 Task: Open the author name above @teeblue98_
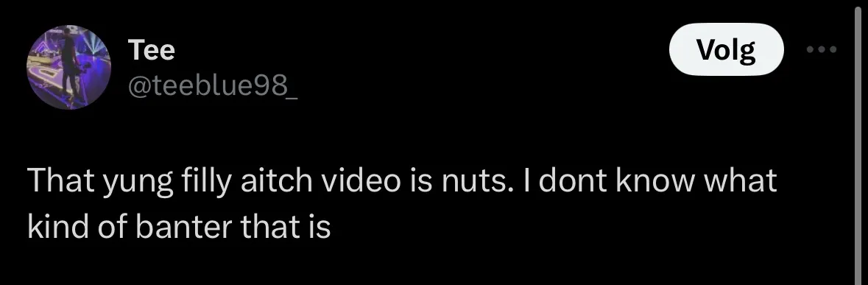[152, 50]
